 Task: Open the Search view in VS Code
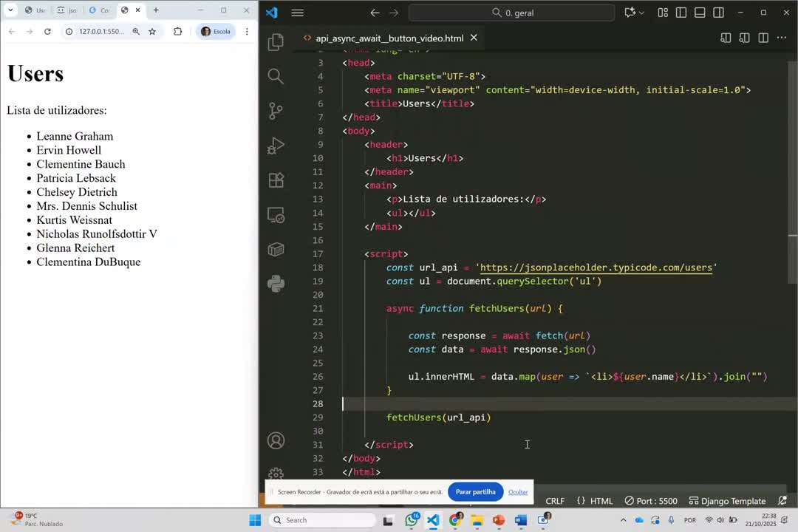276,76
